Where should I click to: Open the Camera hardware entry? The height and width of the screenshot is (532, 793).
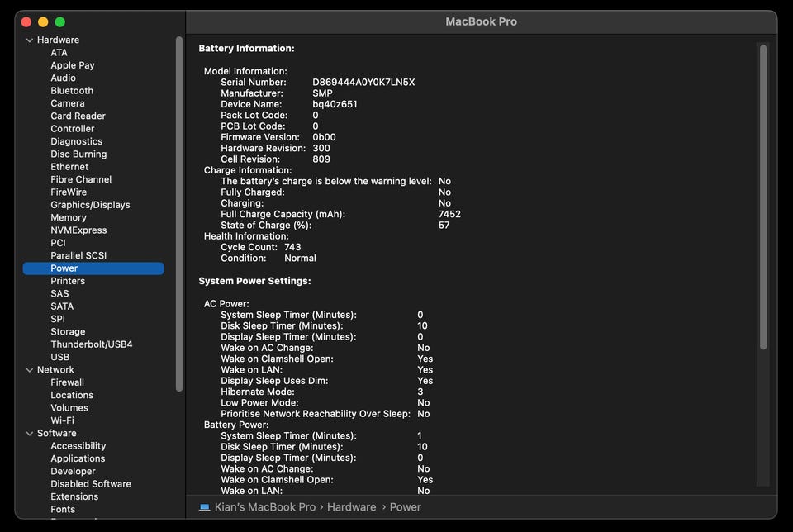tap(67, 103)
